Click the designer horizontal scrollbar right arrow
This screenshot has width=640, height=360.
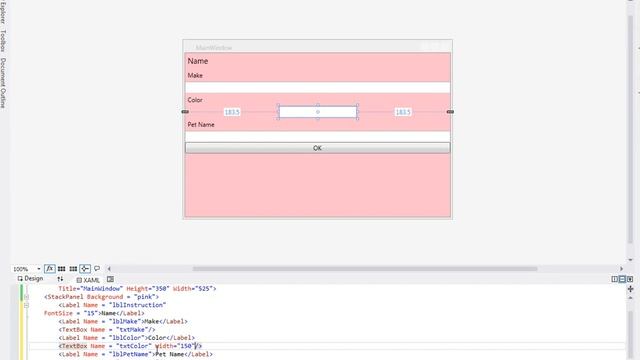click(622, 269)
